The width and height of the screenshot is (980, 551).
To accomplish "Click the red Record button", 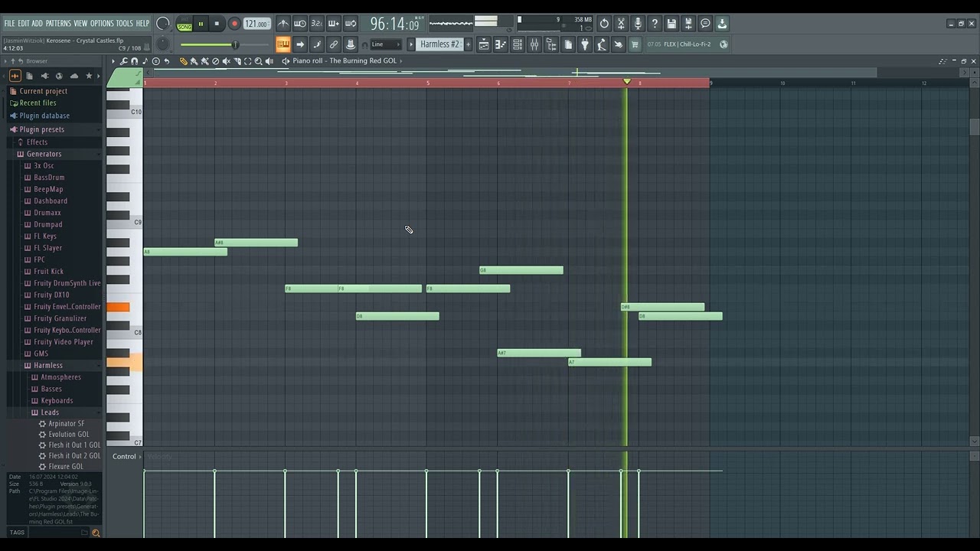I will point(234,24).
